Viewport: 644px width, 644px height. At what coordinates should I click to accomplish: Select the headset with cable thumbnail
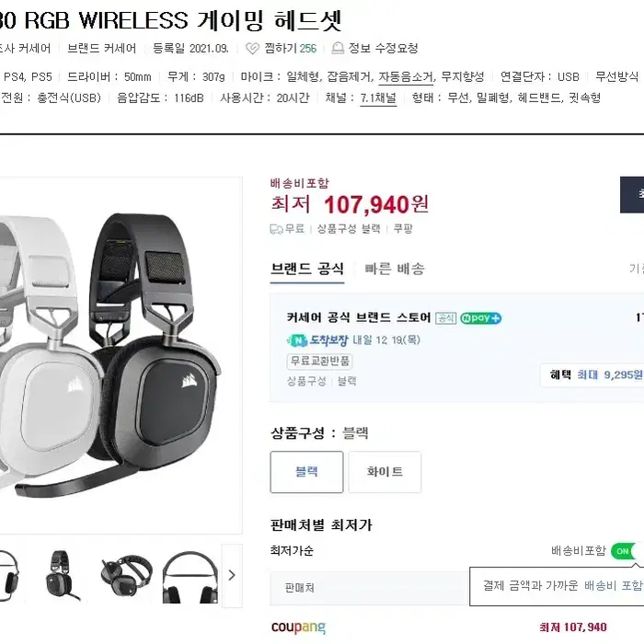click(x=62, y=575)
